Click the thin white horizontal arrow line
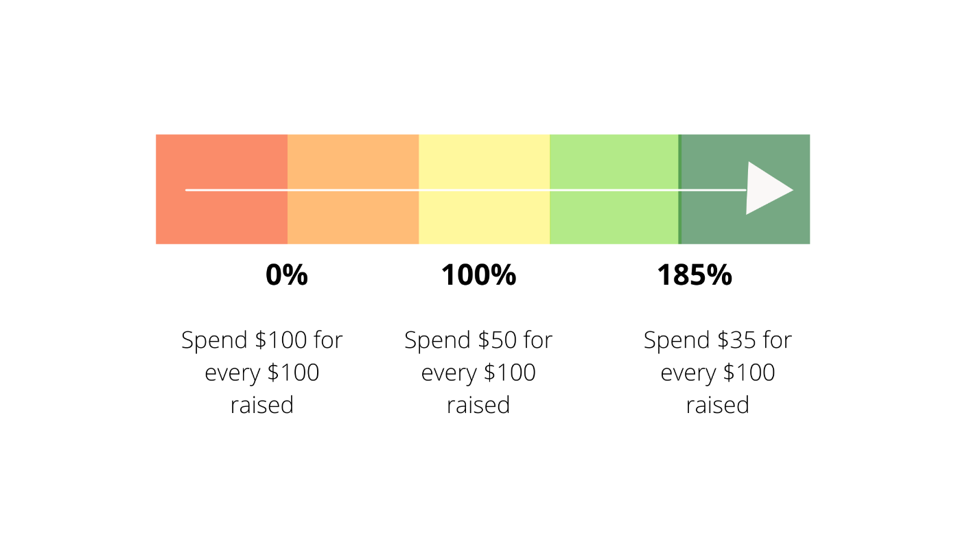Viewport: 980px width, 553px height. pyautogui.click(x=466, y=189)
